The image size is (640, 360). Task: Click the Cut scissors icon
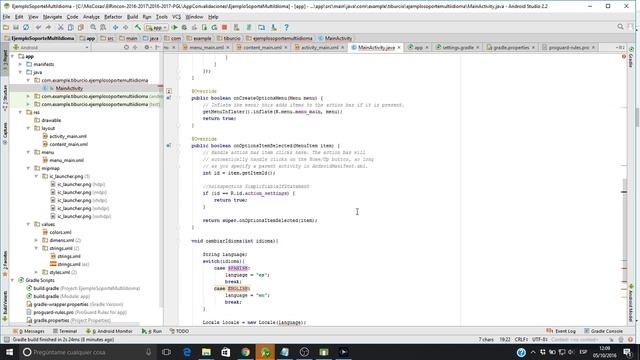click(x=60, y=27)
